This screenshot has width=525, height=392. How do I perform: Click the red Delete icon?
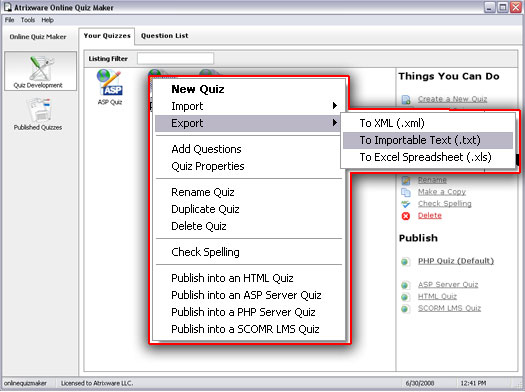point(406,216)
